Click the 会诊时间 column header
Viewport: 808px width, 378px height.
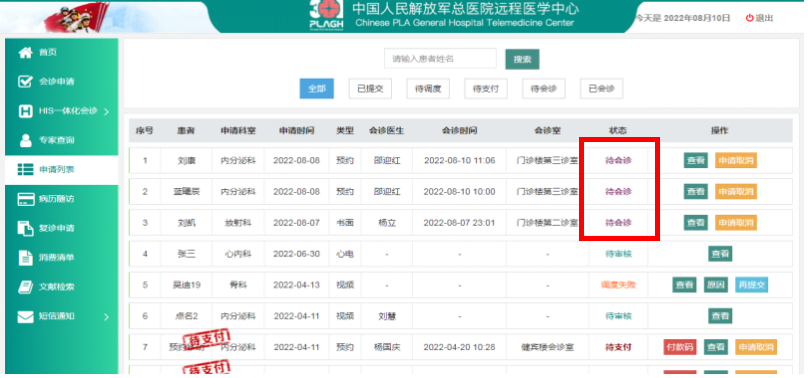pos(459,131)
